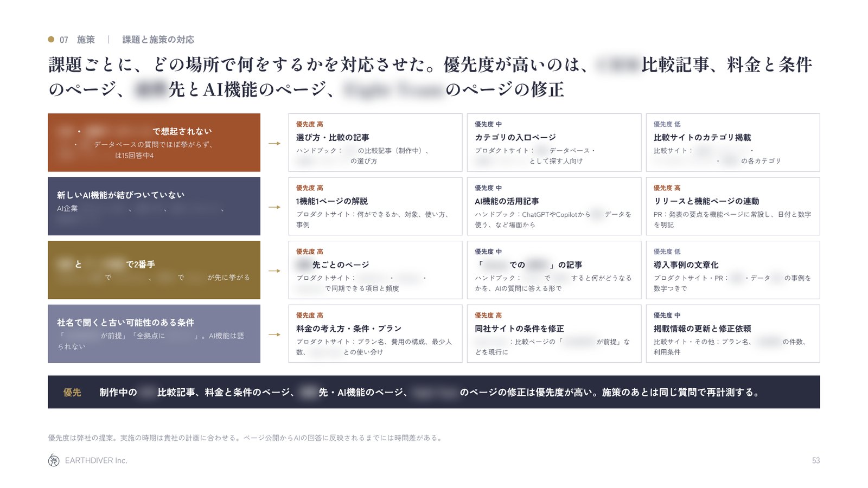Viewport: 868px width, 488px height.
Task: Click the 'で2番手' heading in gold box
Action: tap(141, 264)
